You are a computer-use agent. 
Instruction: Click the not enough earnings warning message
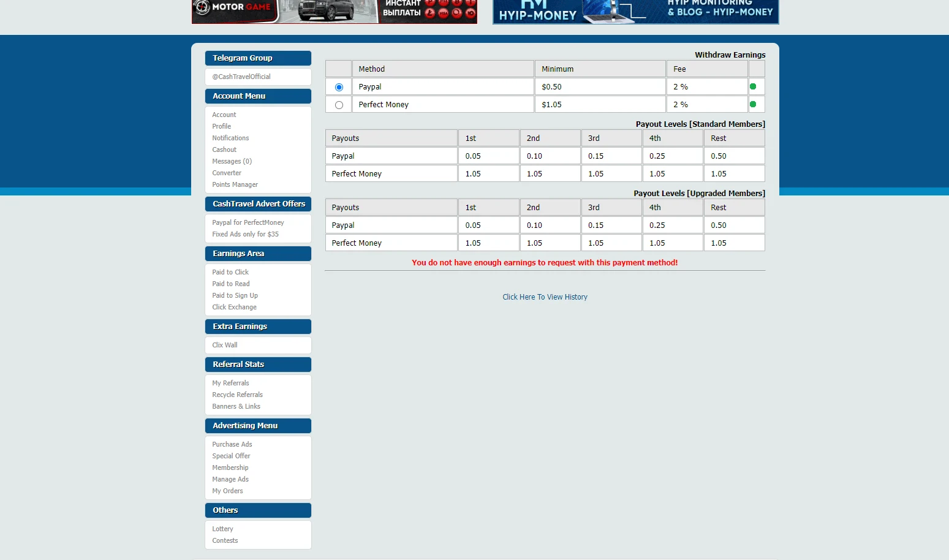click(x=545, y=262)
